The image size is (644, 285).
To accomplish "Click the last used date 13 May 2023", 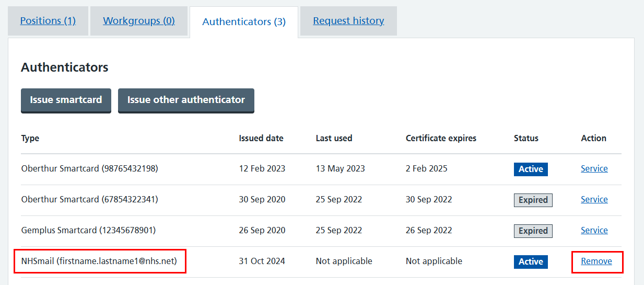I will click(340, 168).
